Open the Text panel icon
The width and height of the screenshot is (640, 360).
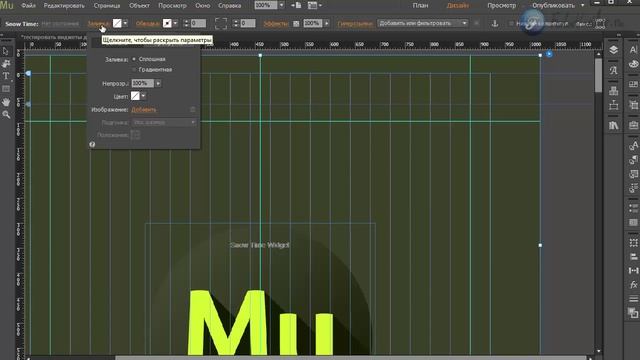633,50
